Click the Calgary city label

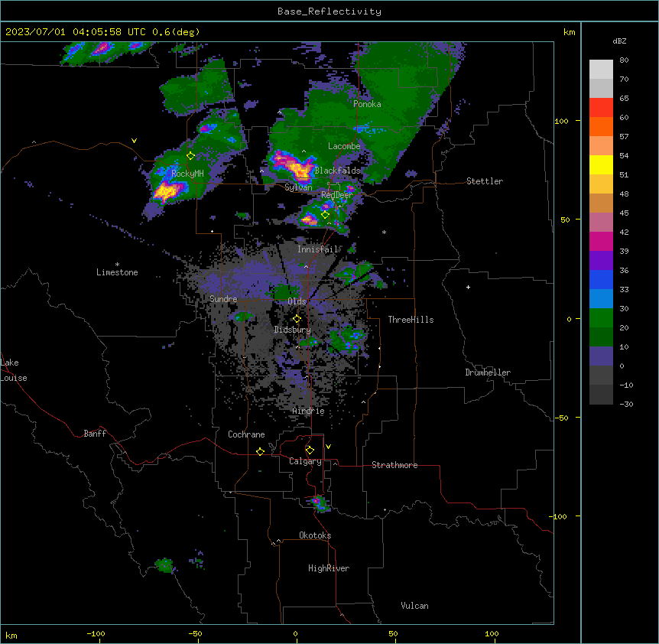305,461
